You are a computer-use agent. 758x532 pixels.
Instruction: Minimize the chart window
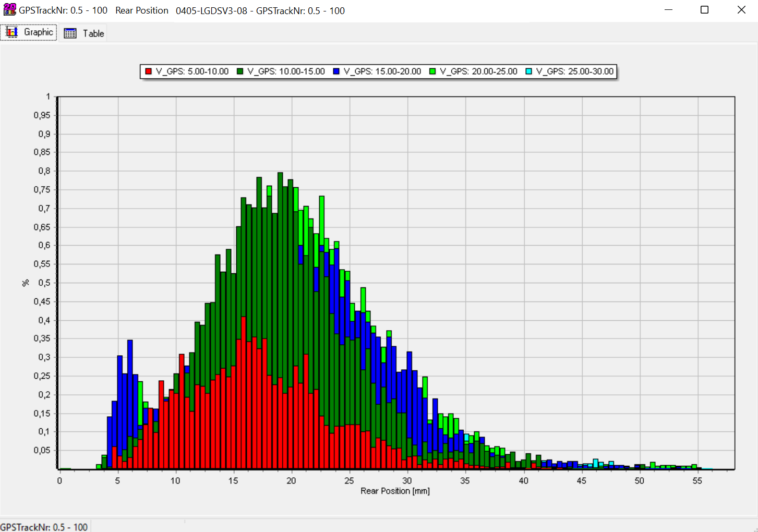(668, 10)
